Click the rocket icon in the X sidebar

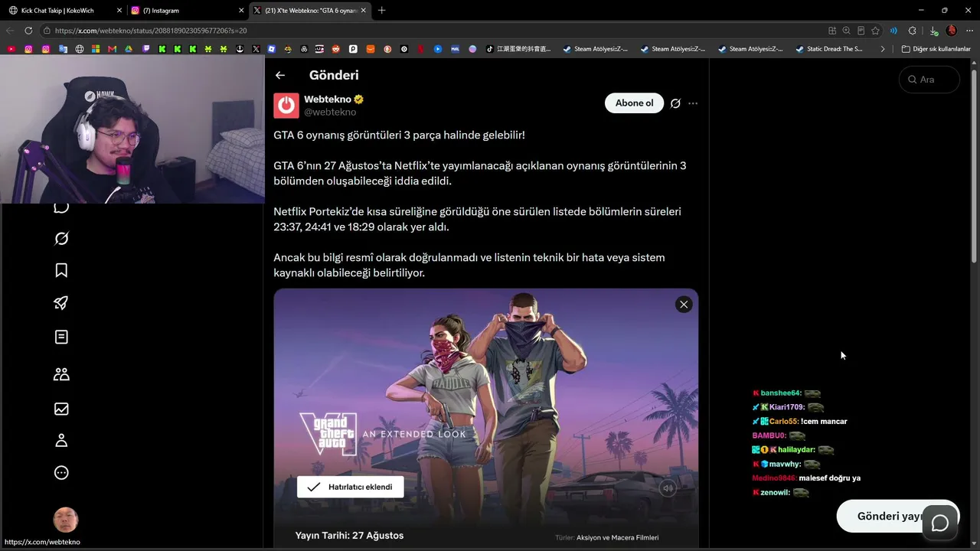62,303
